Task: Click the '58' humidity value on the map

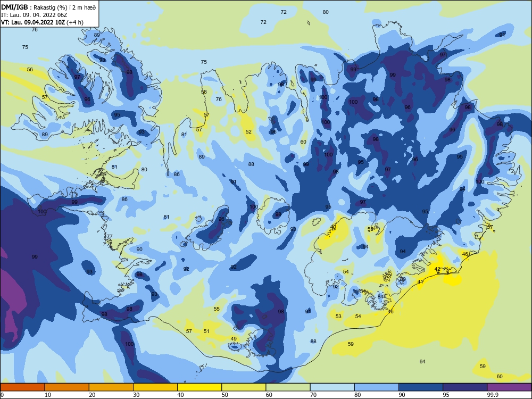Action: pyautogui.click(x=204, y=92)
